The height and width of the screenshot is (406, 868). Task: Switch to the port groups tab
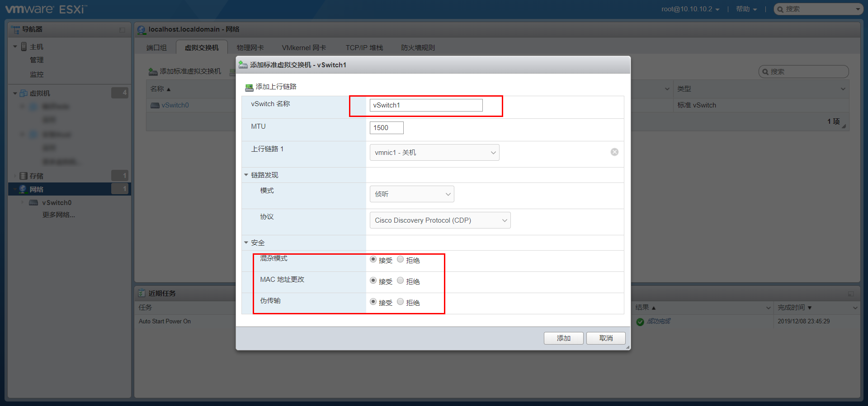[x=156, y=47]
